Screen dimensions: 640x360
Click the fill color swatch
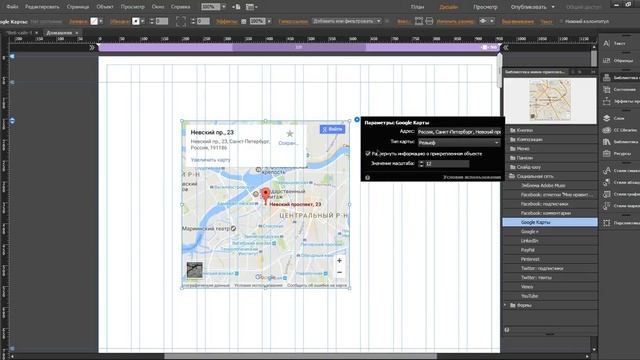[x=94, y=21]
